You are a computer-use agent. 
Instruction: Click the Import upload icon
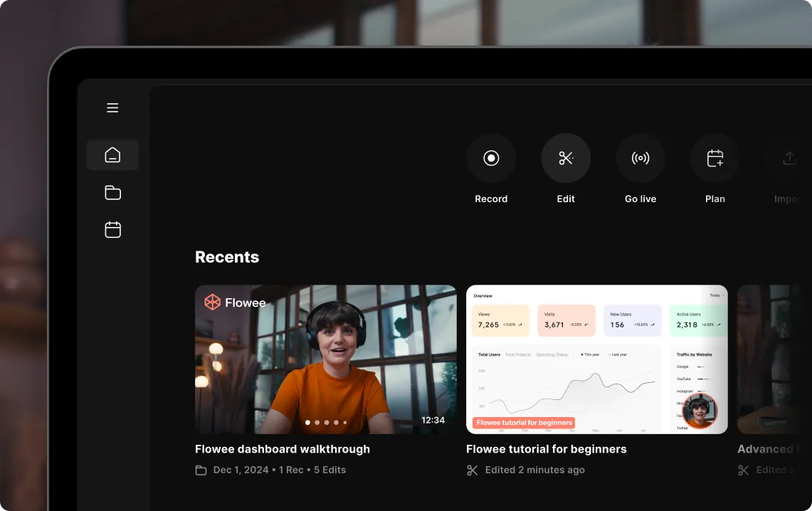(789, 158)
